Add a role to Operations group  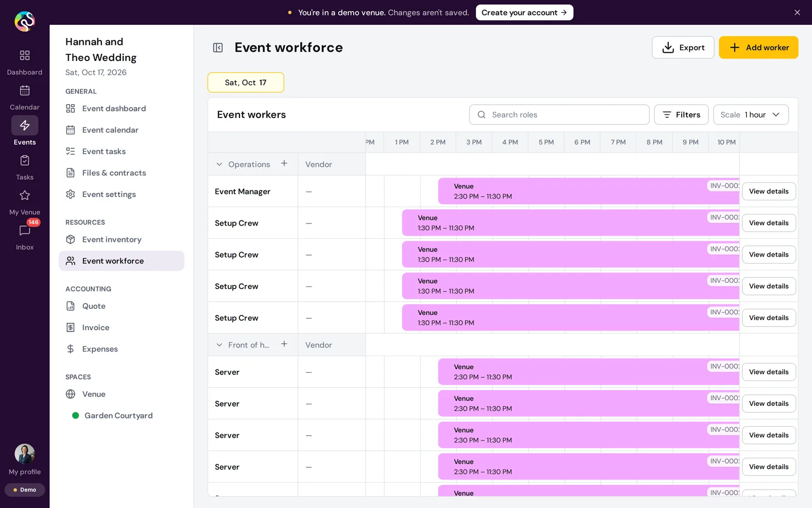(x=284, y=164)
